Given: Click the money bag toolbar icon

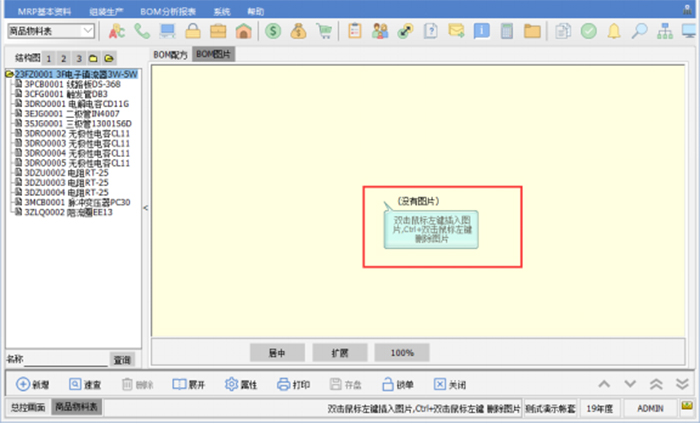Looking at the screenshot, I should (x=299, y=31).
